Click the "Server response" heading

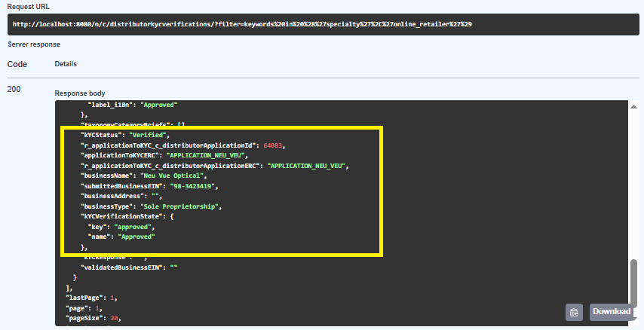[x=34, y=44]
